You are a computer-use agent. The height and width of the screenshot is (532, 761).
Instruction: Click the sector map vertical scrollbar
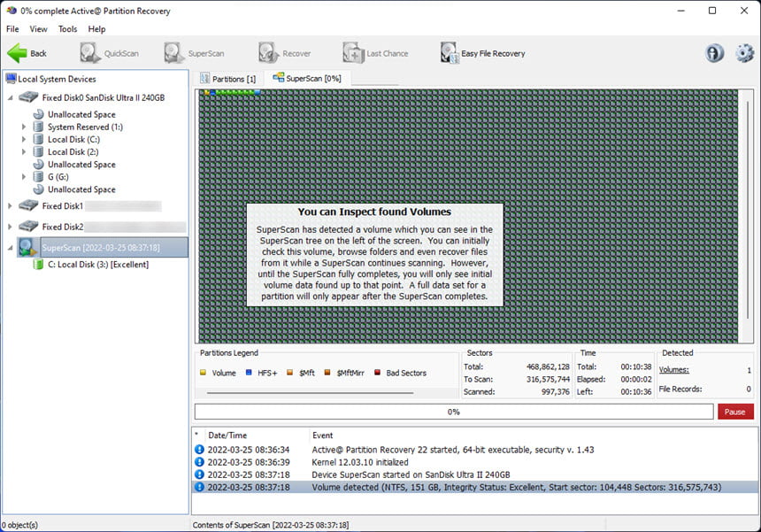click(x=747, y=210)
